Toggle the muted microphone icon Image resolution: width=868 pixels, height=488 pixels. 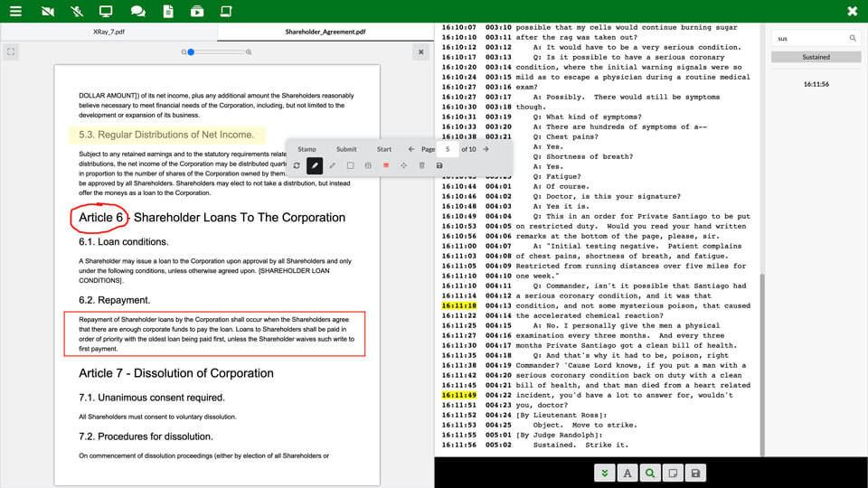point(77,11)
